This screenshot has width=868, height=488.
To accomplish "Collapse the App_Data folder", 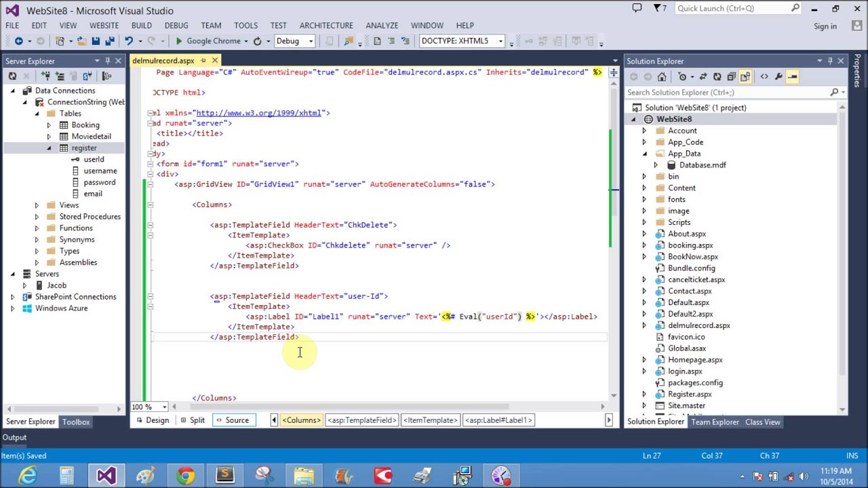I will pyautogui.click(x=644, y=154).
